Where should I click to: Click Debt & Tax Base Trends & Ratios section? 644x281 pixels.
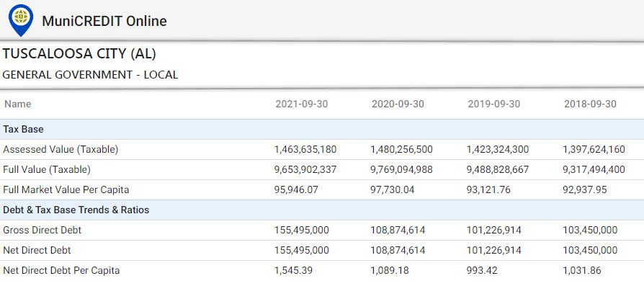point(322,210)
